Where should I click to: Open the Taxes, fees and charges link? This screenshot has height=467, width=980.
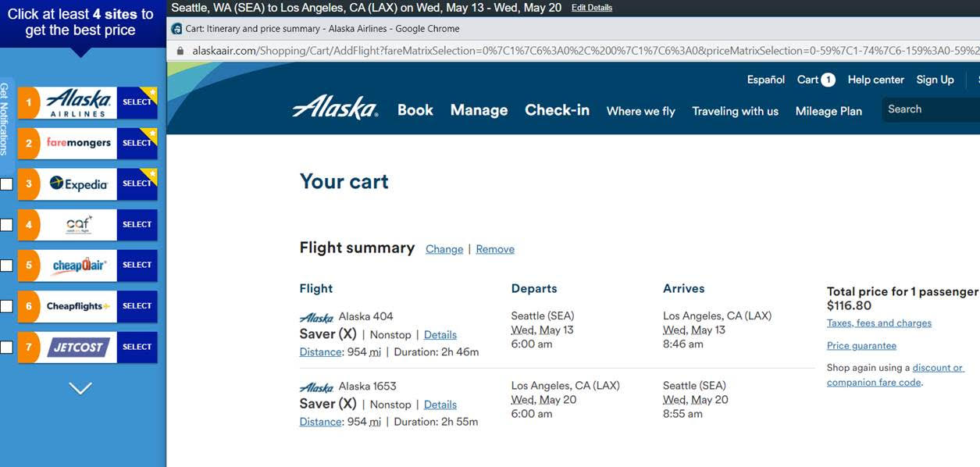879,323
